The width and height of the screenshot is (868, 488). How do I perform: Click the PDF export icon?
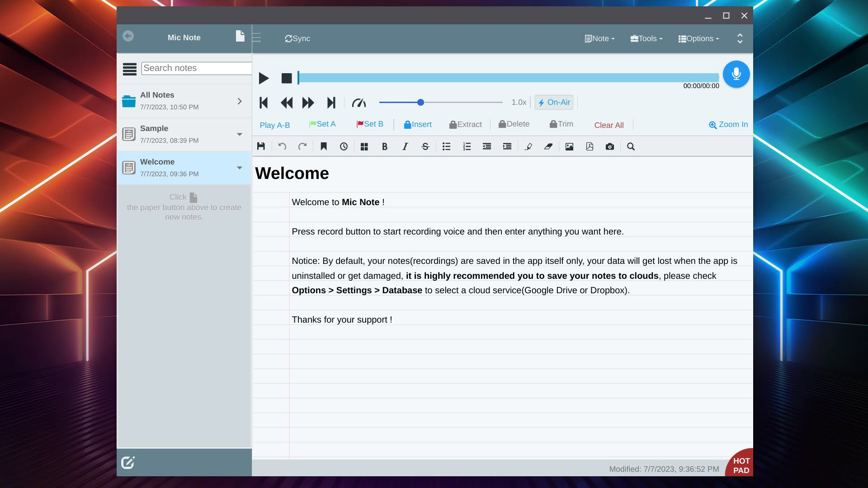coord(590,146)
